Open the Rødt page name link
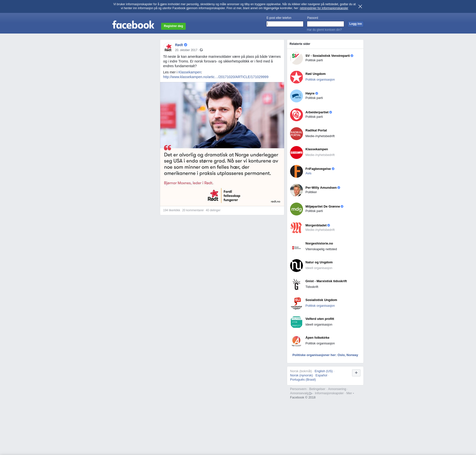476x455 pixels. click(179, 45)
